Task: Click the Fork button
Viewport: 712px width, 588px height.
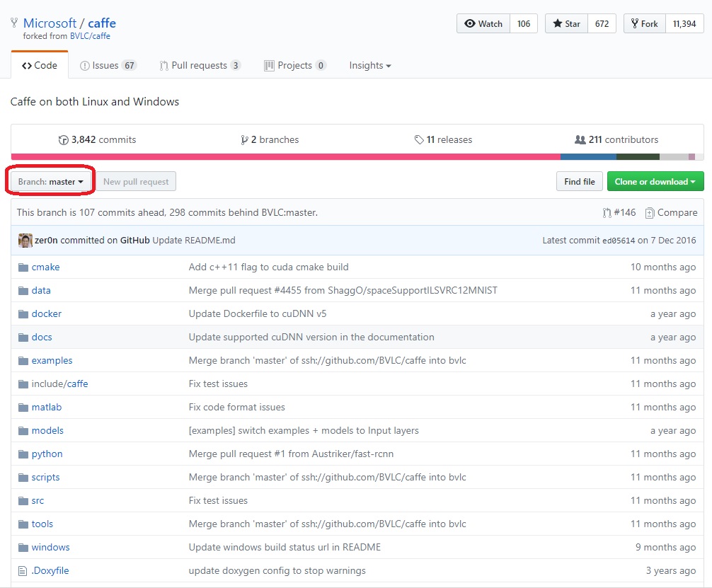Action: (645, 23)
